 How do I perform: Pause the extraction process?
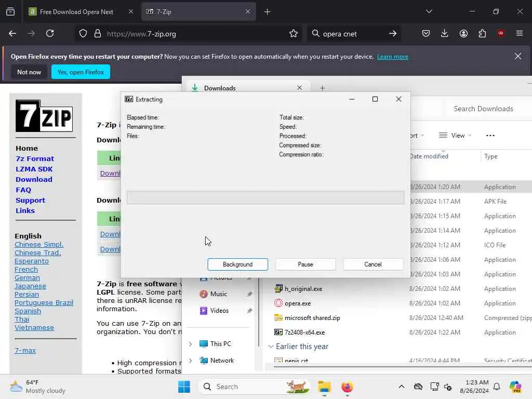(x=305, y=264)
